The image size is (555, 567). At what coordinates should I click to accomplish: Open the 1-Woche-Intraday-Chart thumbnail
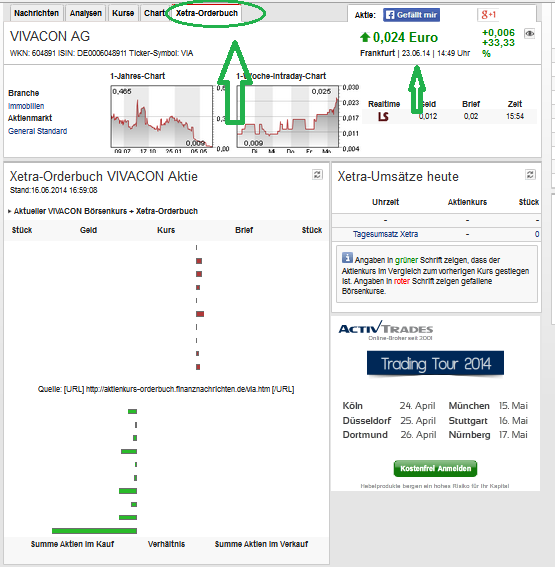click(288, 117)
